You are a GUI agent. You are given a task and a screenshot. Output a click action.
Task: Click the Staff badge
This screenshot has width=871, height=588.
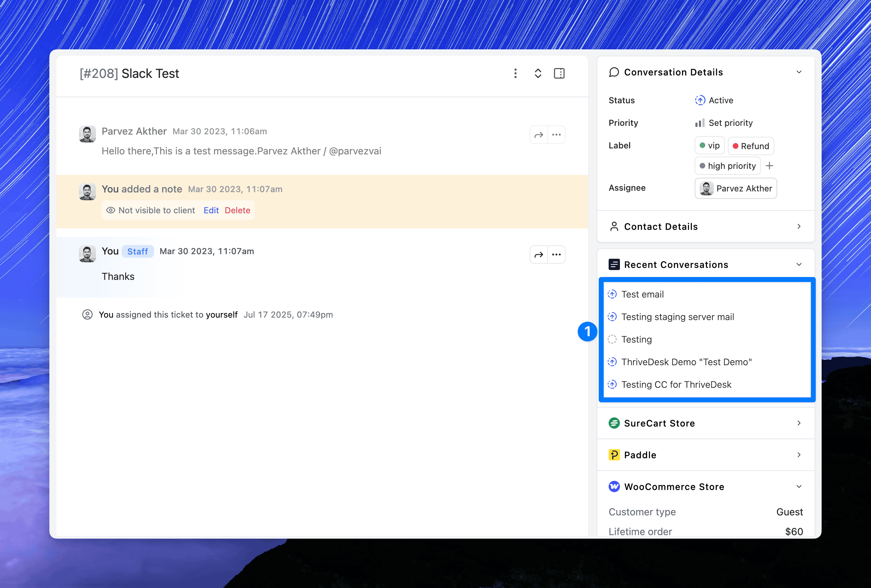point(138,251)
